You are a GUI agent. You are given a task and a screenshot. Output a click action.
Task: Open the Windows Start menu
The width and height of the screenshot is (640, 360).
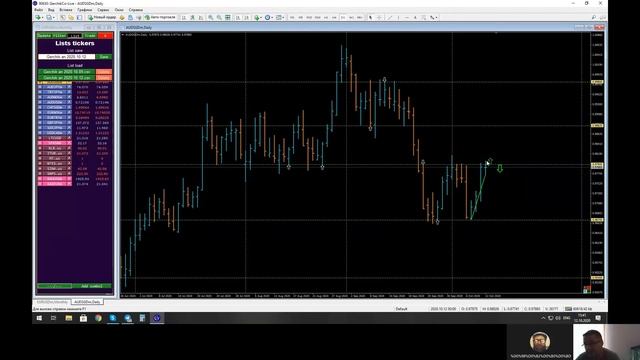click(39, 318)
